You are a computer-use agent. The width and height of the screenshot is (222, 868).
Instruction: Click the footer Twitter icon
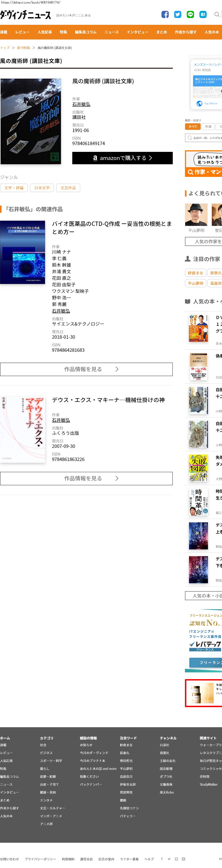pos(169,859)
